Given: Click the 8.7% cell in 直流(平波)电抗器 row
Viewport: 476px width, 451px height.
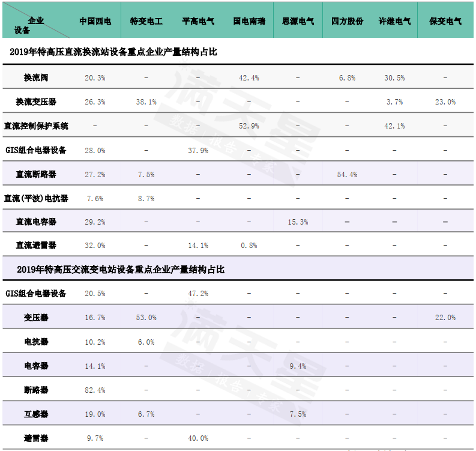Looking at the screenshot, I should 146,199.
